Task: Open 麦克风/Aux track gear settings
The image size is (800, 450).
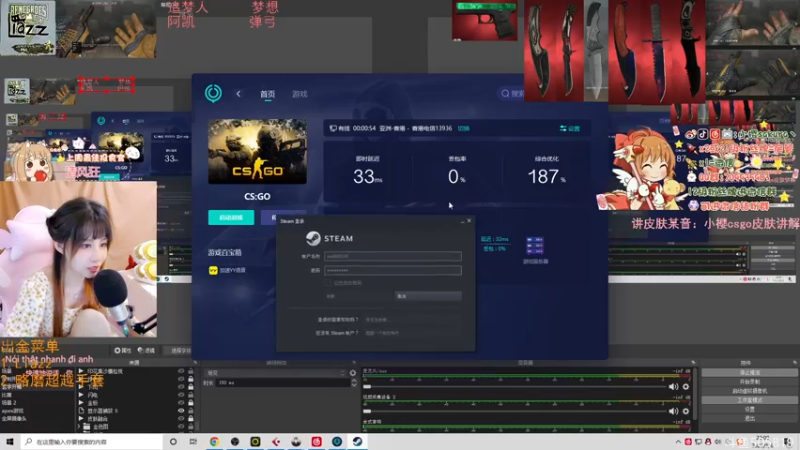Action: click(686, 387)
